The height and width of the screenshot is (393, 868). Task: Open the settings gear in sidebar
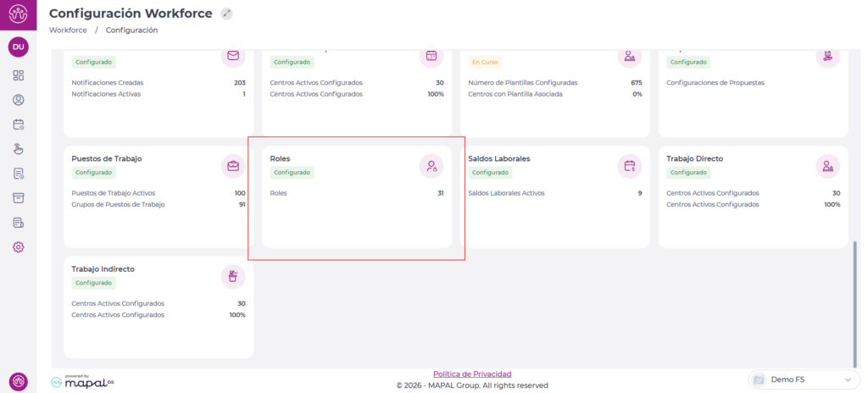(19, 247)
